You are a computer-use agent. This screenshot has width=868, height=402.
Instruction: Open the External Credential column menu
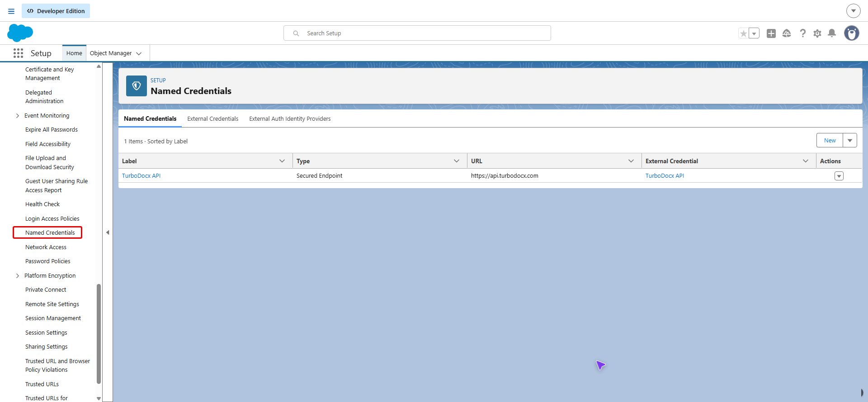[x=806, y=161]
